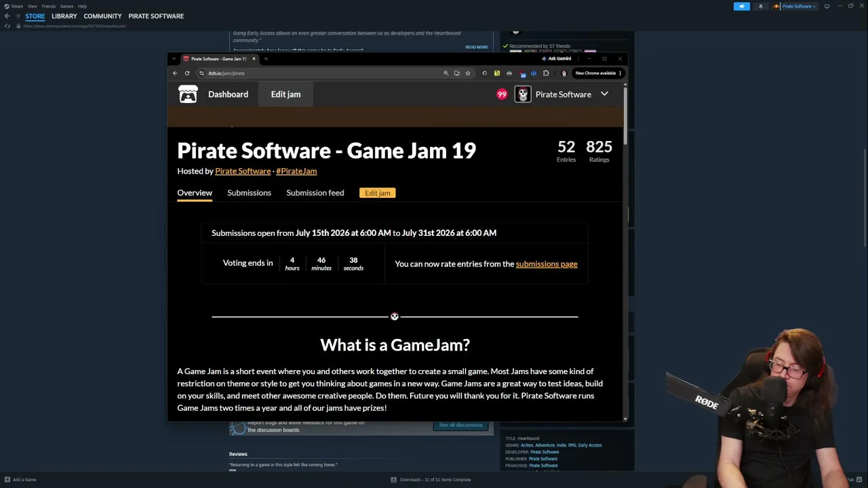
Task: Open the Pirate Software host link
Action: (x=243, y=171)
